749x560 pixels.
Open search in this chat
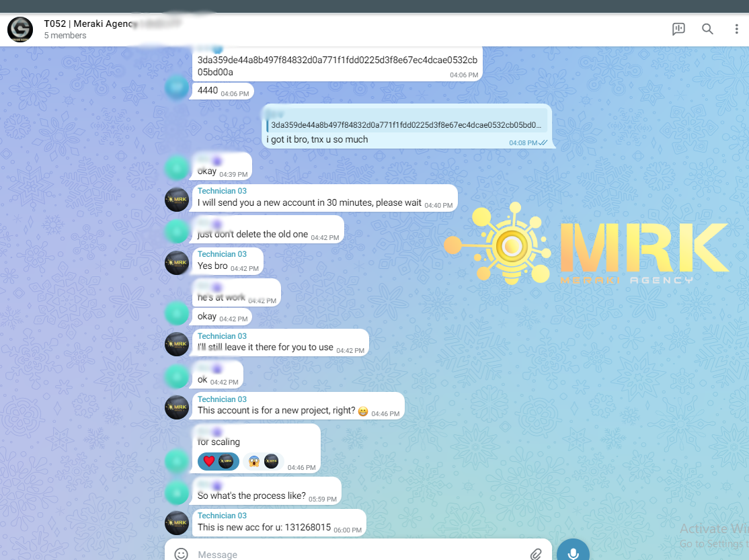coord(707,29)
